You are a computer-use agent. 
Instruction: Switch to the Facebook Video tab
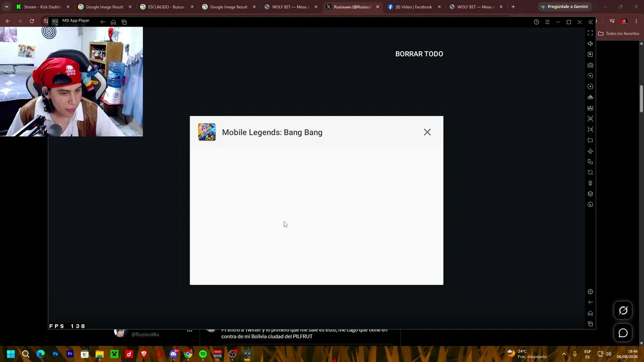coord(414,7)
